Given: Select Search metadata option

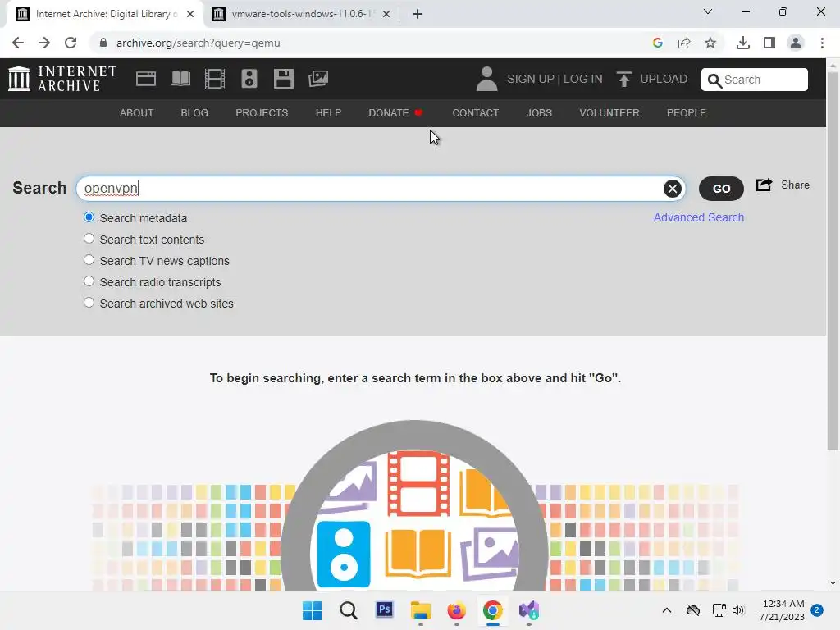Looking at the screenshot, I should point(89,217).
